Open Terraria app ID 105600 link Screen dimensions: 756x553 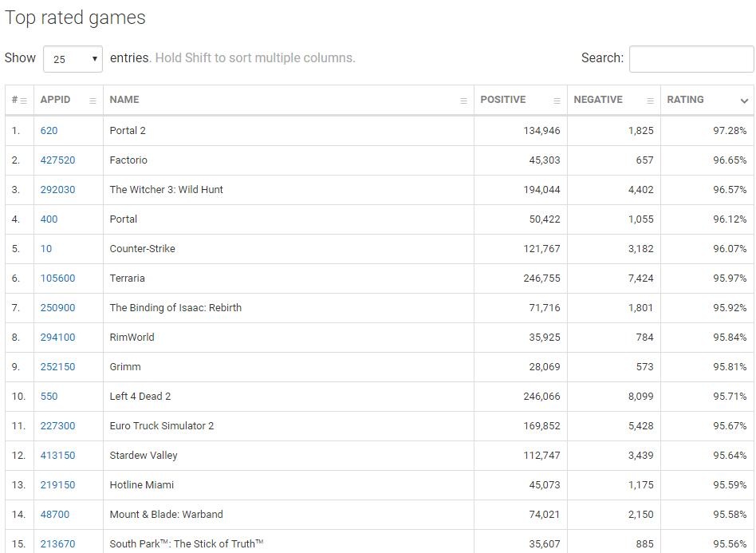pyautogui.click(x=57, y=278)
